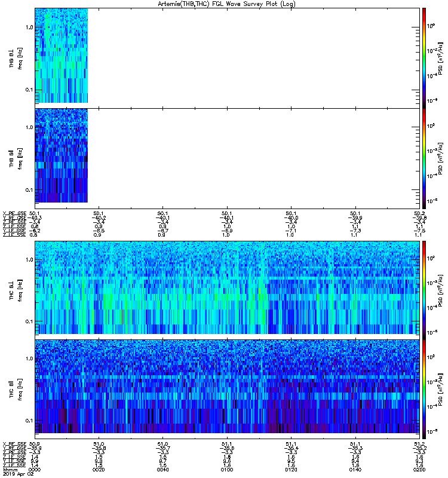Click the 0140 time tick label

point(355,470)
